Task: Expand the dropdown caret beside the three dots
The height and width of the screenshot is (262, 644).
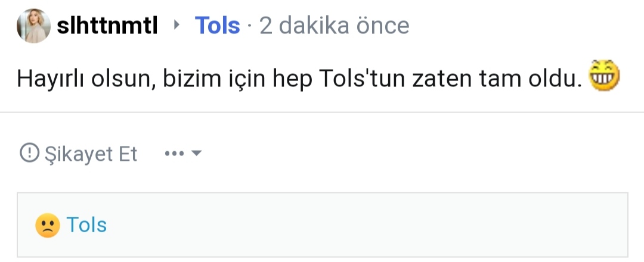Action: coord(196,154)
